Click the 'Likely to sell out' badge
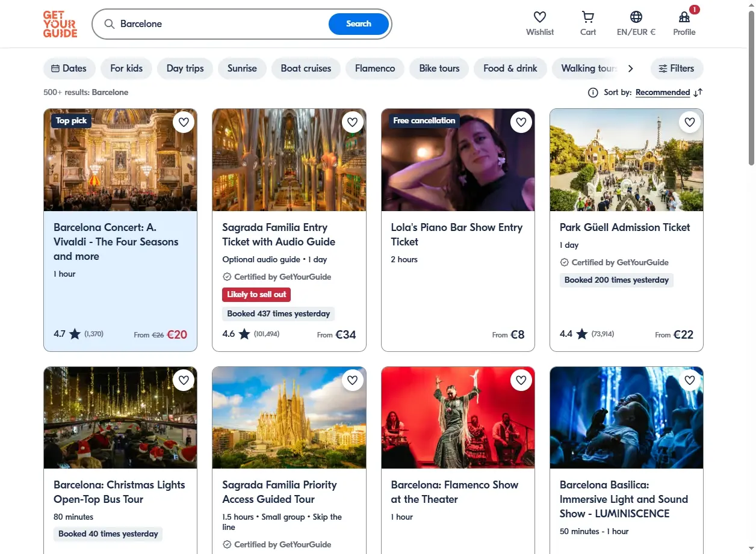This screenshot has width=756, height=554. coord(256,295)
